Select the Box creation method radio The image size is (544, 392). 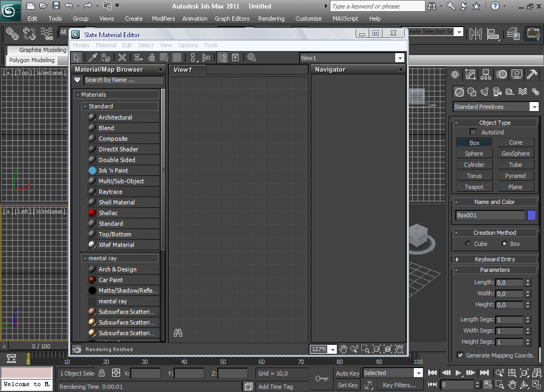tap(504, 243)
